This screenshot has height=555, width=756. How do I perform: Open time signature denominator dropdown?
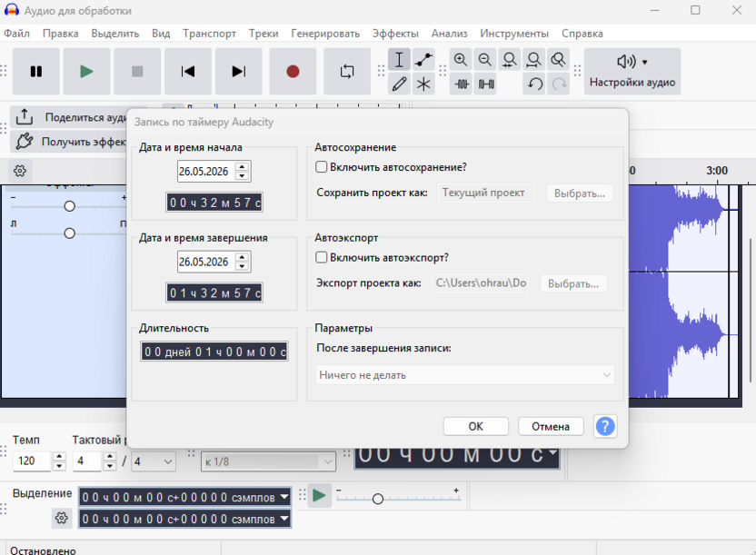[x=154, y=461]
